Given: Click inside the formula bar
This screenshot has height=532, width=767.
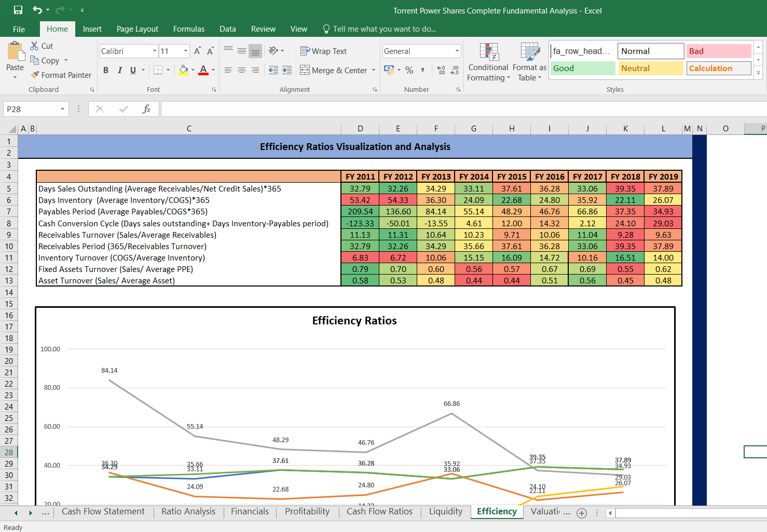Looking at the screenshot, I should [463, 109].
